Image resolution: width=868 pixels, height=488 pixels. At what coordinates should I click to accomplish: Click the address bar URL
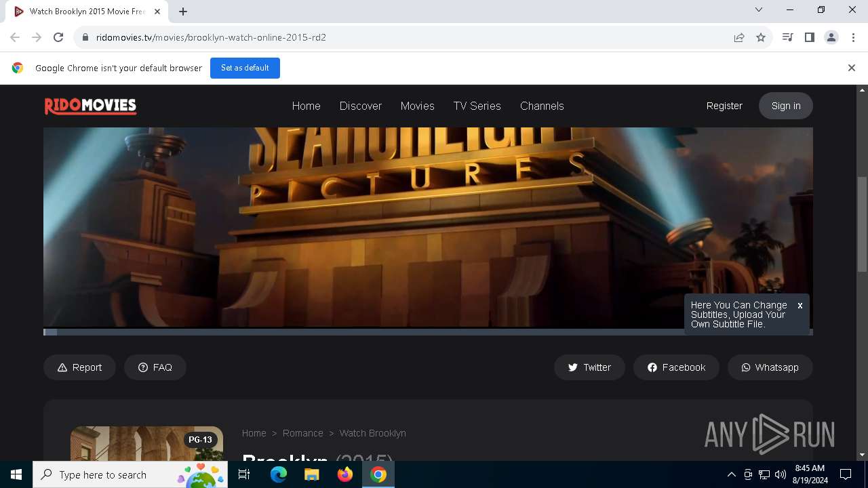click(211, 37)
